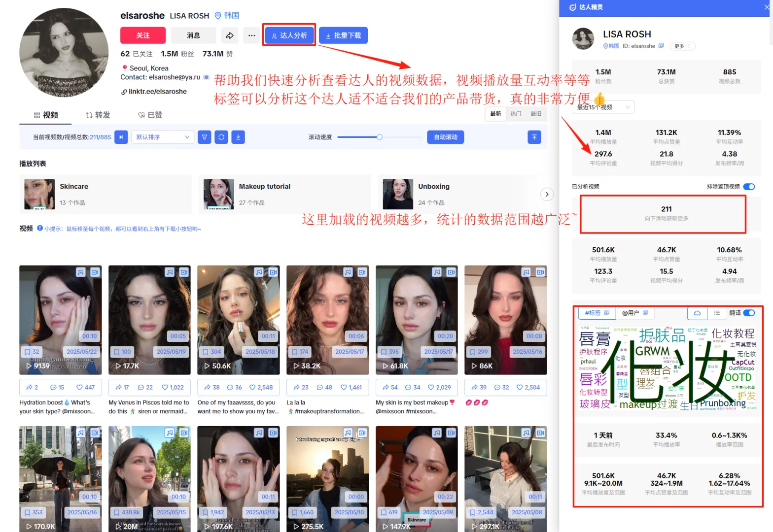Open the Makeup tutorial playlist
773x532 pixels.
tap(284, 194)
